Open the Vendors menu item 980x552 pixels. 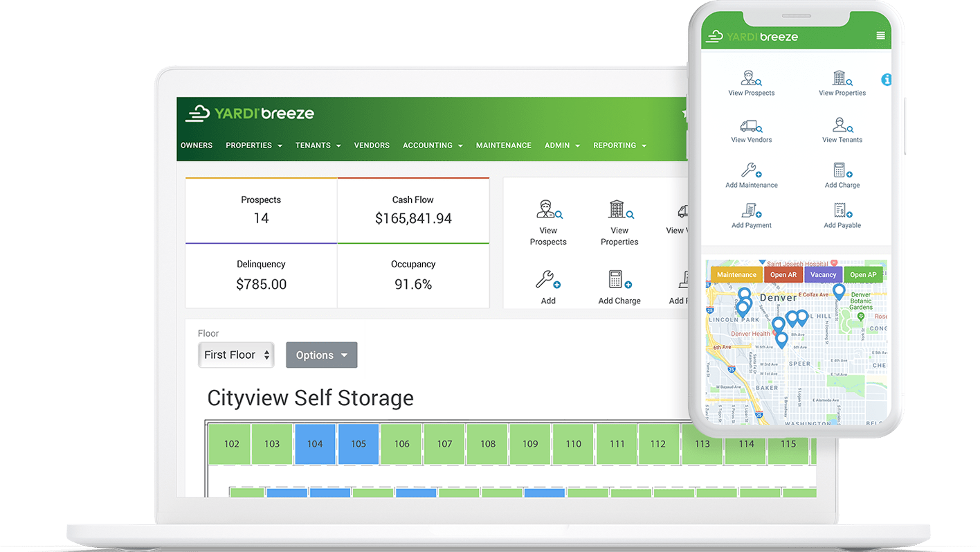(x=372, y=145)
